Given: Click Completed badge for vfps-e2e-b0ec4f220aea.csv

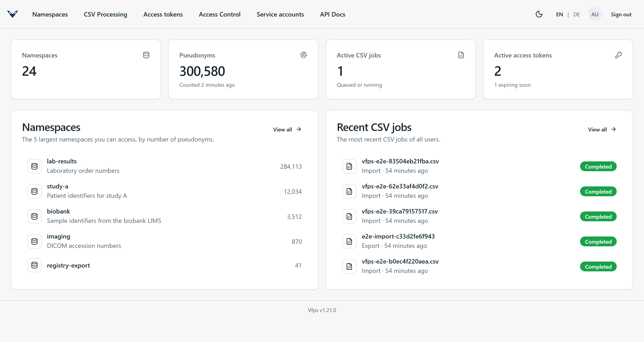Looking at the screenshot, I should pyautogui.click(x=598, y=266).
